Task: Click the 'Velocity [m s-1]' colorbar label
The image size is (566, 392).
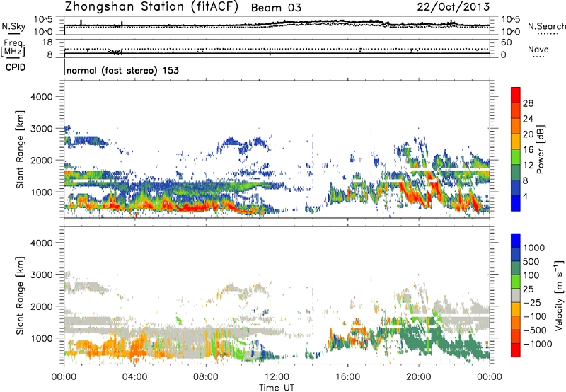Action: tap(559, 295)
